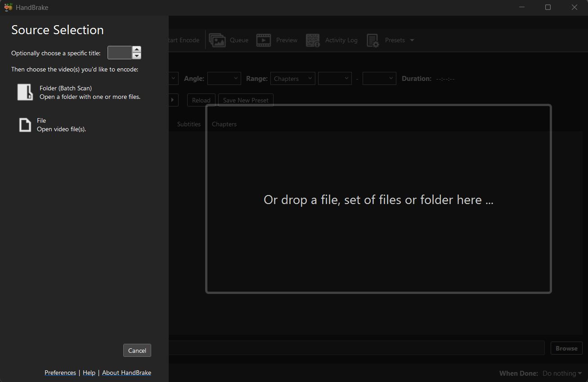Click the file drop zone area
This screenshot has height=382, width=588.
point(378,199)
